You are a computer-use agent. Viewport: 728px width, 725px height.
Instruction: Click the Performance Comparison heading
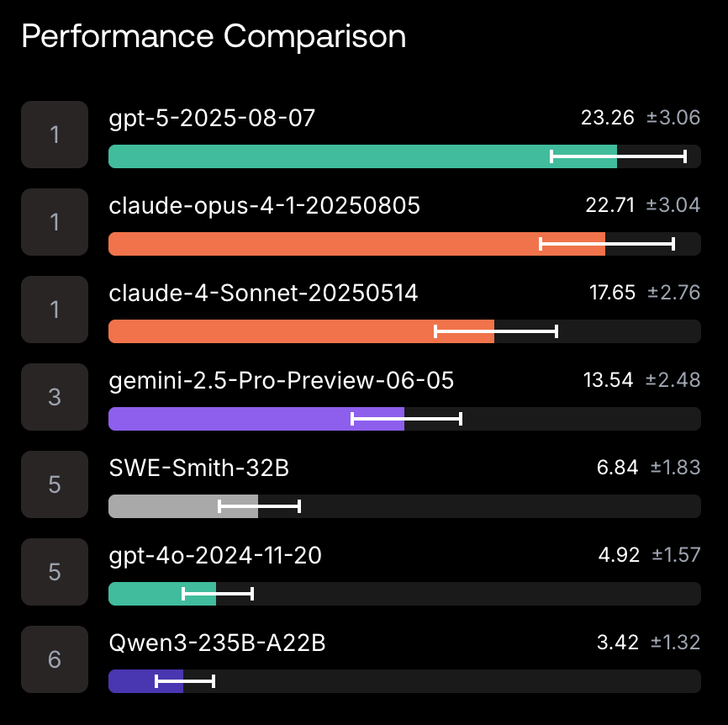[214, 37]
